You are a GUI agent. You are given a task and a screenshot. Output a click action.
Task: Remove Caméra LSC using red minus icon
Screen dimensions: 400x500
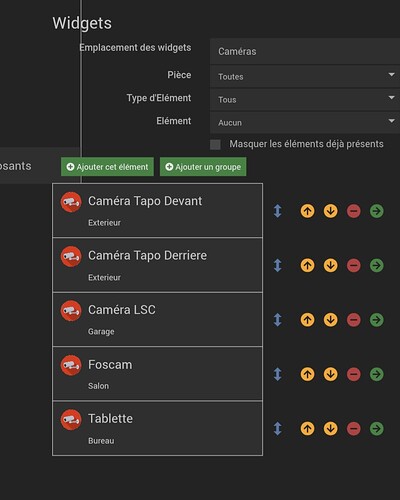coord(354,320)
